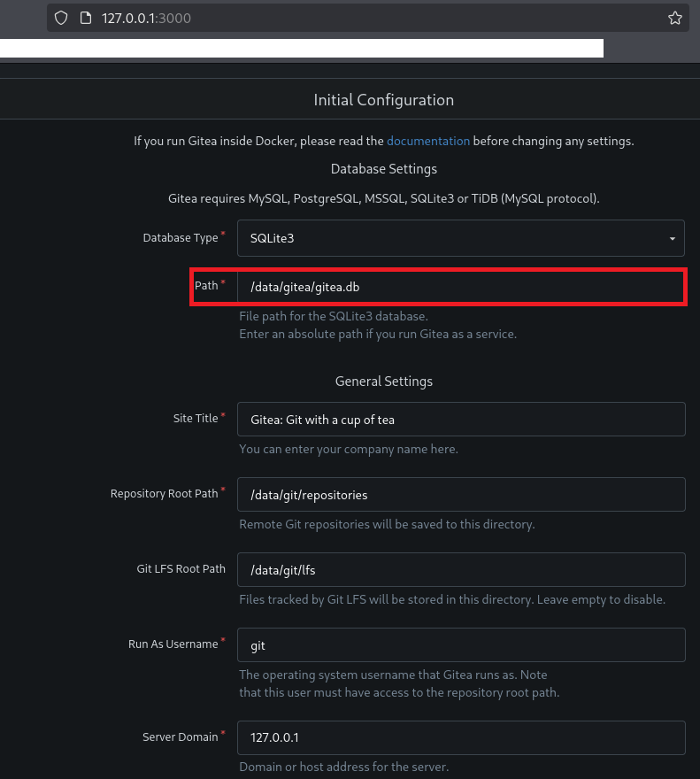Click the Server Domain label
The height and width of the screenshot is (779, 700).
click(180, 737)
